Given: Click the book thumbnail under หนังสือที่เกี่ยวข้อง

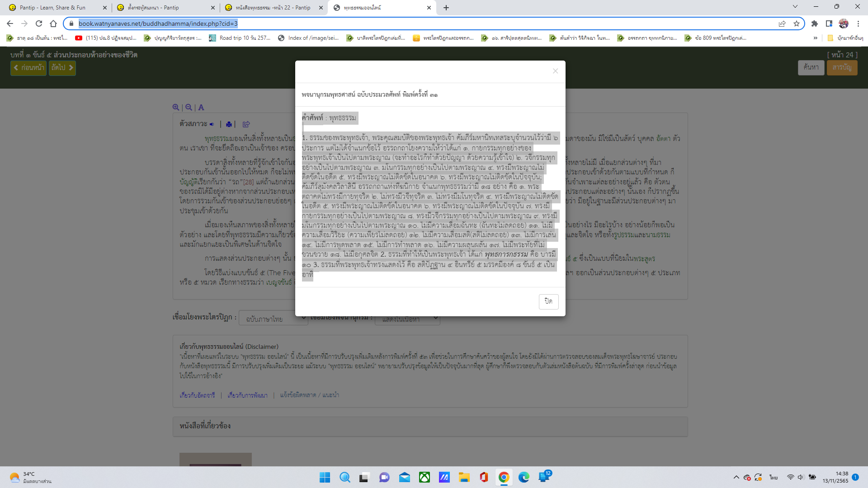Looking at the screenshot, I should tap(216, 459).
